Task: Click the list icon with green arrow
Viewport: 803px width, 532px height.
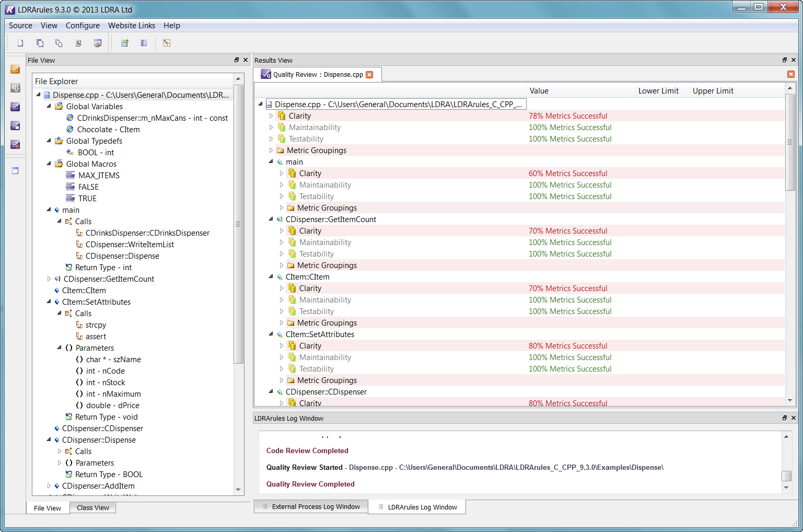Action: click(x=125, y=43)
